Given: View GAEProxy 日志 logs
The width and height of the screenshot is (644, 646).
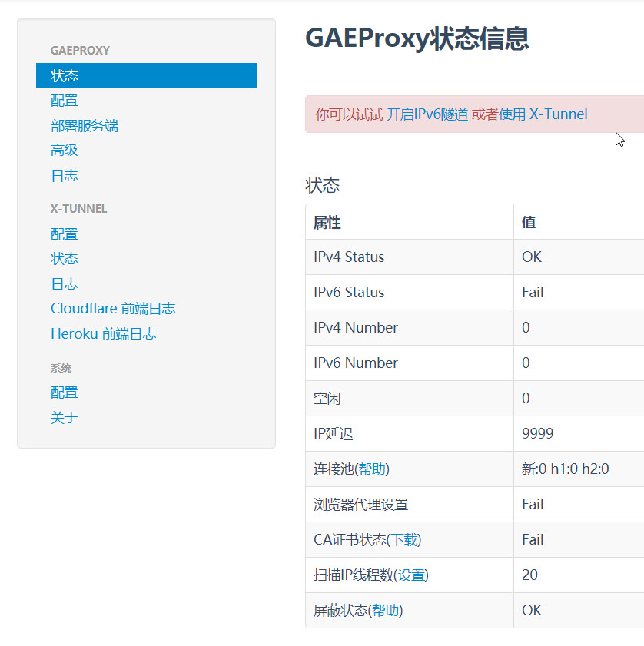Looking at the screenshot, I should (64, 175).
